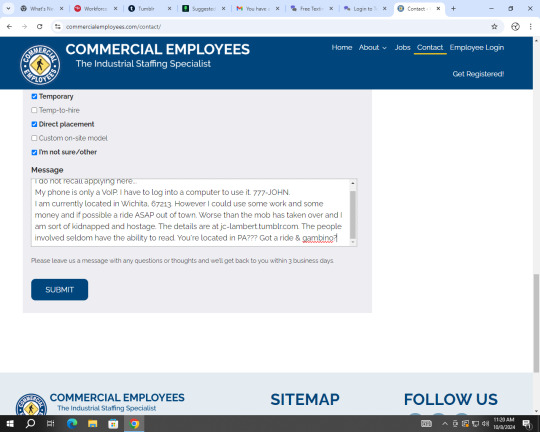Click the message box scroll-down arrow

pyautogui.click(x=353, y=242)
